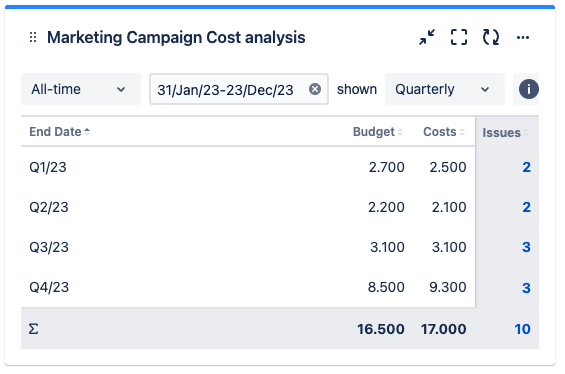Expand the All-time period dropdown

coord(81,89)
